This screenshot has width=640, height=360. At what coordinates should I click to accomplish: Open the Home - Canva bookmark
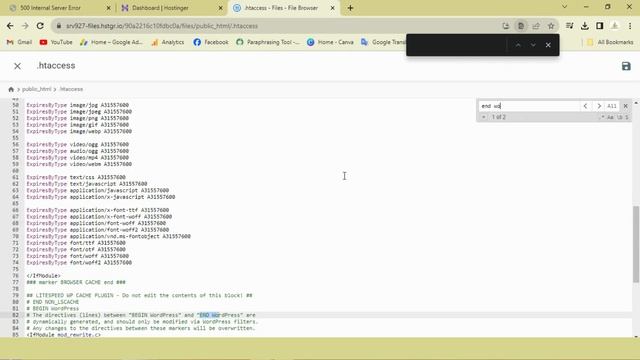[330, 42]
